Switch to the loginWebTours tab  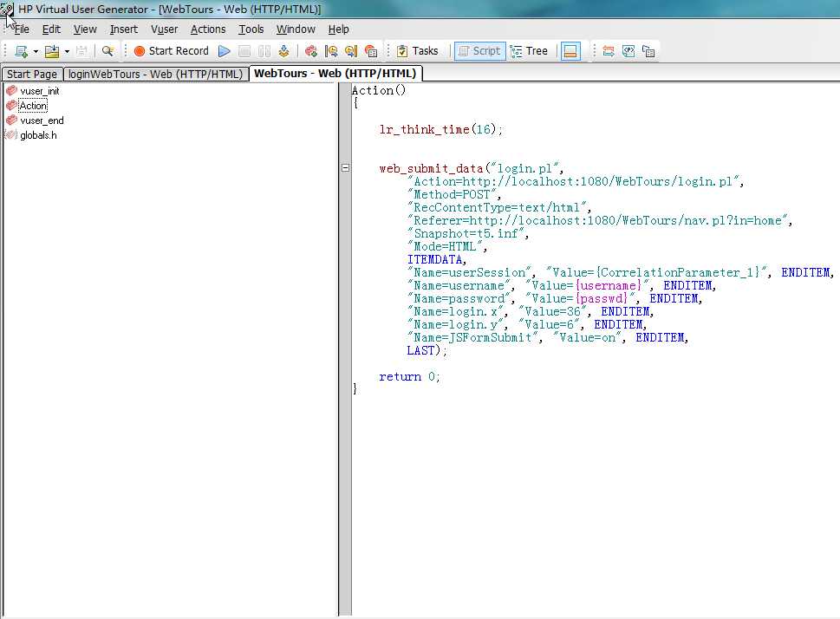(x=156, y=74)
